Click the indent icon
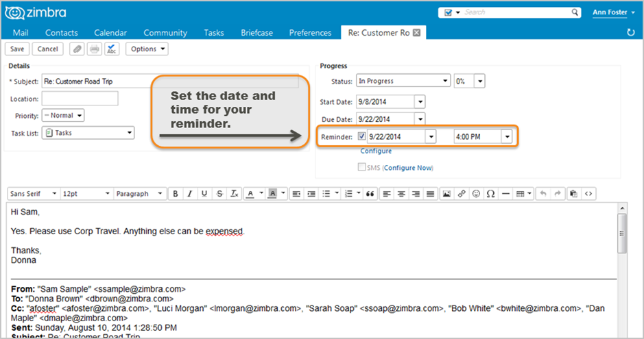The width and height of the screenshot is (644, 339). (x=311, y=194)
